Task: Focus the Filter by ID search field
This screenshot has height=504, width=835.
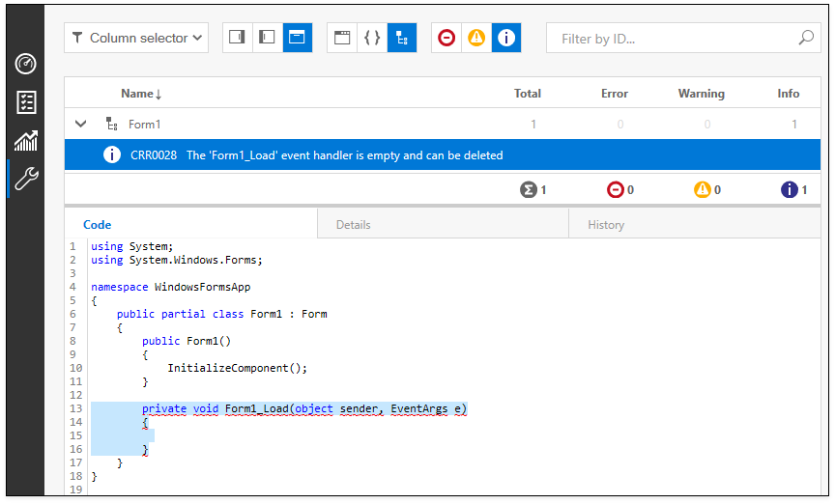Action: (683, 39)
